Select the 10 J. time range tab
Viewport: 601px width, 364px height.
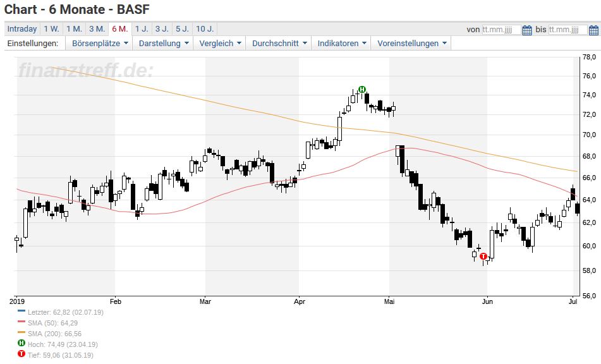205,28
